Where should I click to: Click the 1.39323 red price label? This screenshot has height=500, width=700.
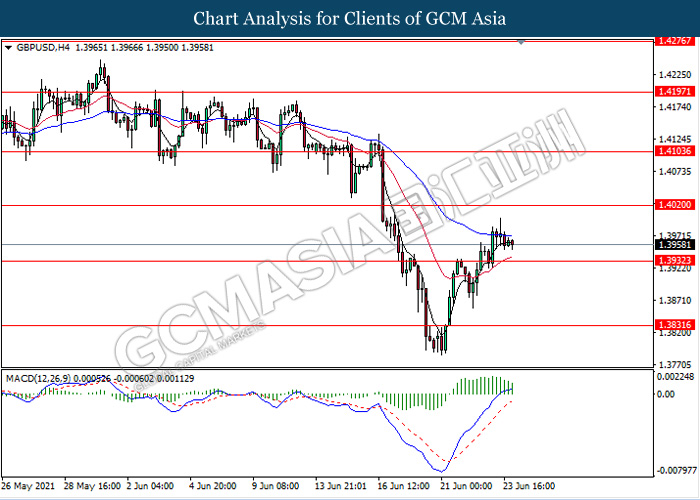(x=675, y=260)
